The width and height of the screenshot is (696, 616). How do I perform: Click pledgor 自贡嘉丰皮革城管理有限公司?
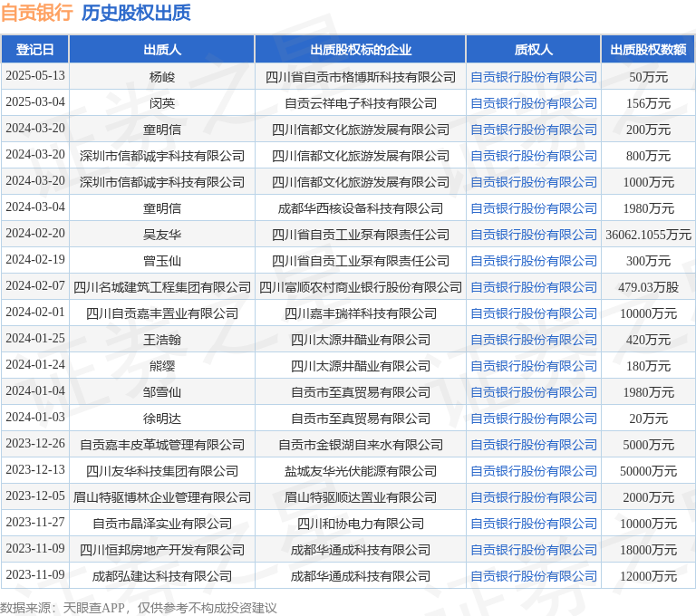point(162,445)
